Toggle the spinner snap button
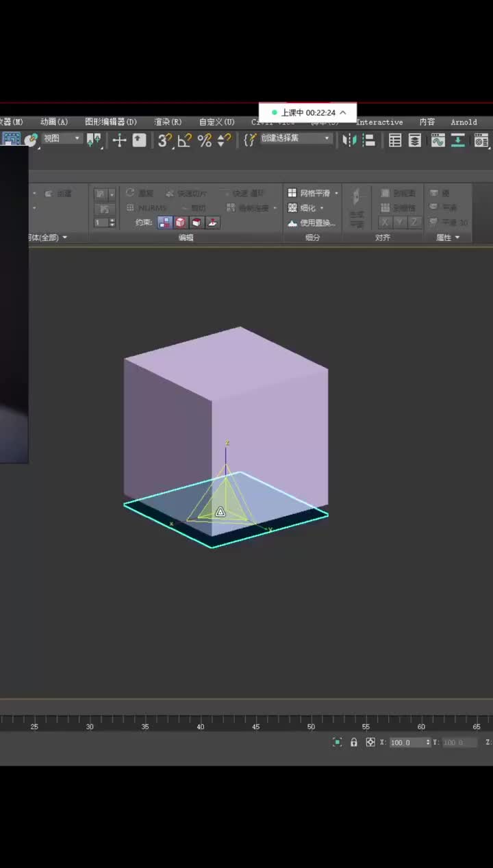The image size is (493, 868). click(x=224, y=140)
